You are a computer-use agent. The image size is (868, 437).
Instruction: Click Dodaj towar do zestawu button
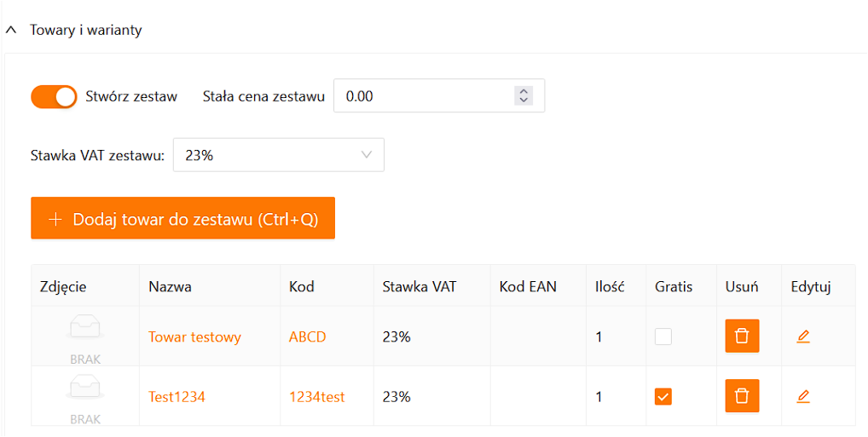(182, 219)
